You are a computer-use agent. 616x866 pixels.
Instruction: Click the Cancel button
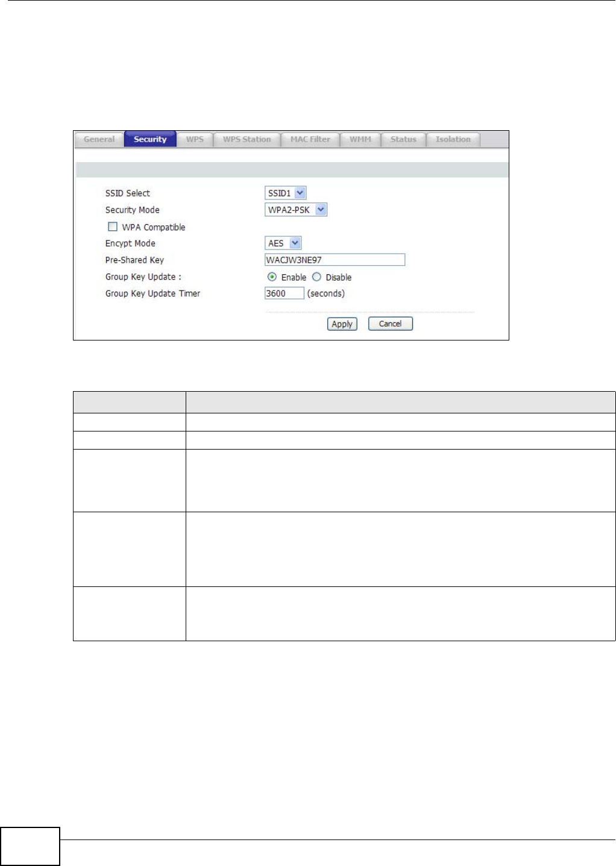point(390,324)
